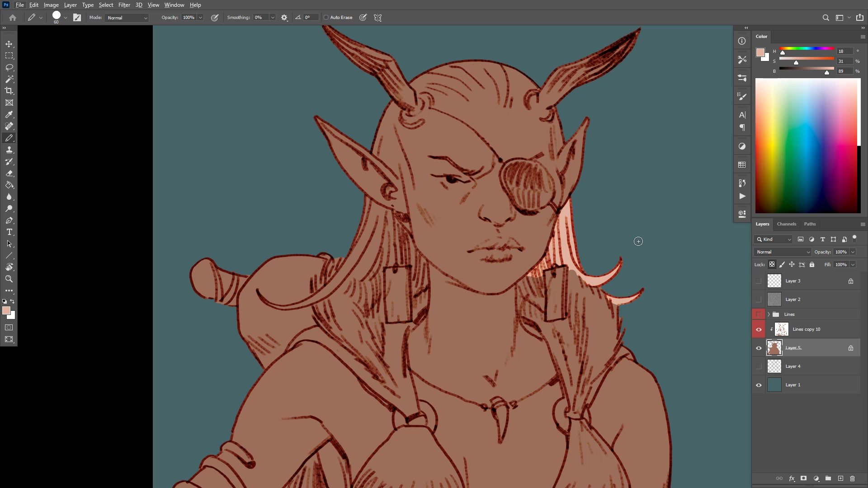Open the brush Mode dropdown
Viewport: 868px width, 488px height.
pos(127,18)
